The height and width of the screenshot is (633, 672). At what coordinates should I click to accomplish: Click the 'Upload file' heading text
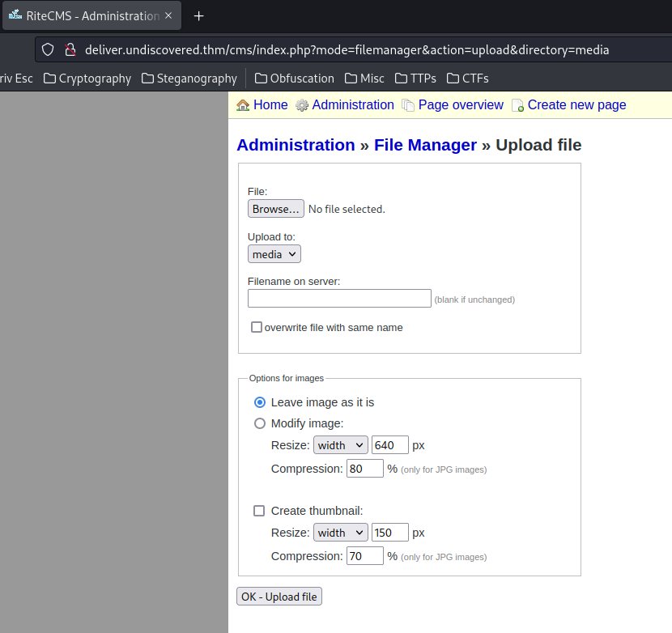pos(538,145)
